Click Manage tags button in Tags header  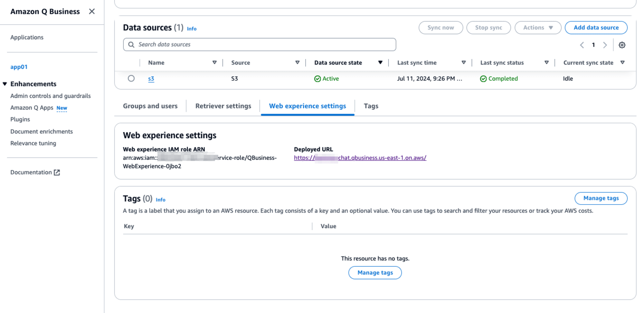click(601, 198)
